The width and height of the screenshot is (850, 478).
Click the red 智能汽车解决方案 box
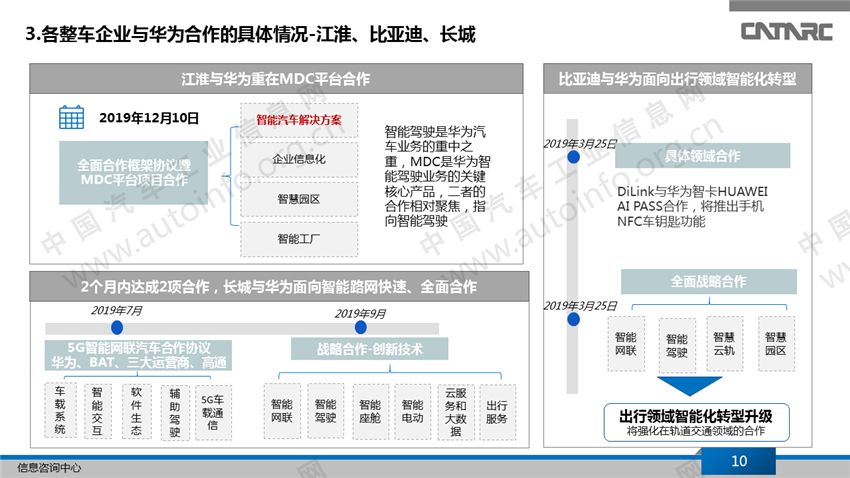299,120
